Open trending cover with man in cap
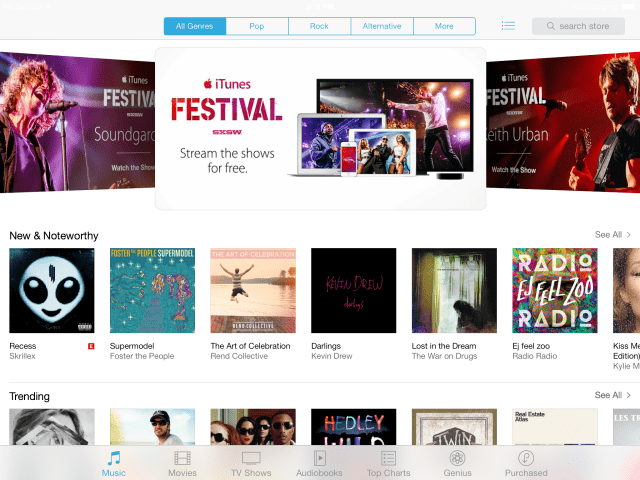Screen dimensions: 640x480 [x=152, y=427]
